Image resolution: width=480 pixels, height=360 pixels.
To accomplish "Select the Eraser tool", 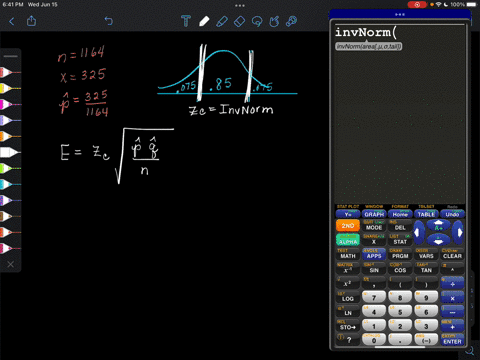I will tap(239, 22).
